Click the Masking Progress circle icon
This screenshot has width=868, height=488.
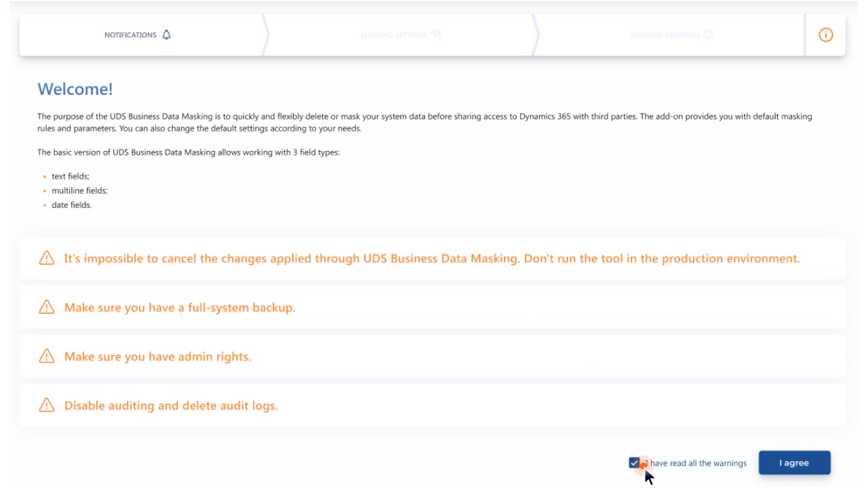pyautogui.click(x=708, y=35)
